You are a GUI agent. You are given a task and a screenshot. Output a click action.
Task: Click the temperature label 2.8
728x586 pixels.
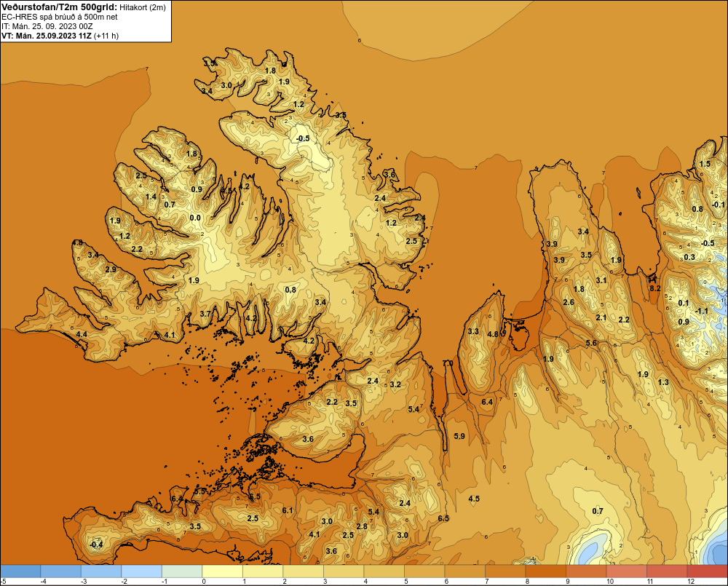point(362,526)
